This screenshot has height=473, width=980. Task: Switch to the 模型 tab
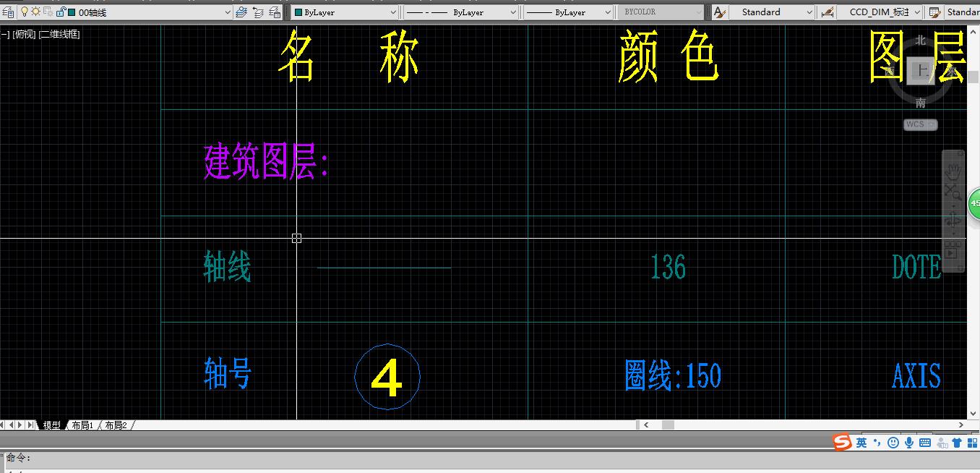[x=52, y=425]
